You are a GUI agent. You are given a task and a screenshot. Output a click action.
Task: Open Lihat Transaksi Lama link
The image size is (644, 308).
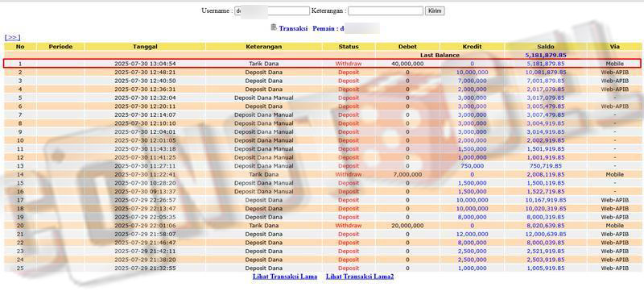285,277
